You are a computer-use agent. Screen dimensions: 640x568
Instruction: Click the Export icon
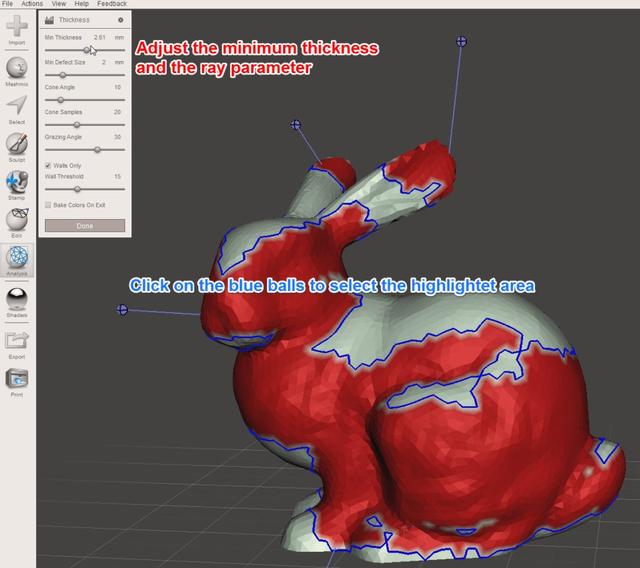click(x=17, y=340)
